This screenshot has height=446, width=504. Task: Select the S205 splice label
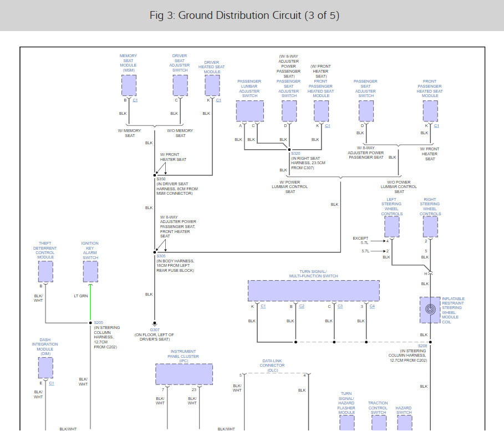pos(99,322)
